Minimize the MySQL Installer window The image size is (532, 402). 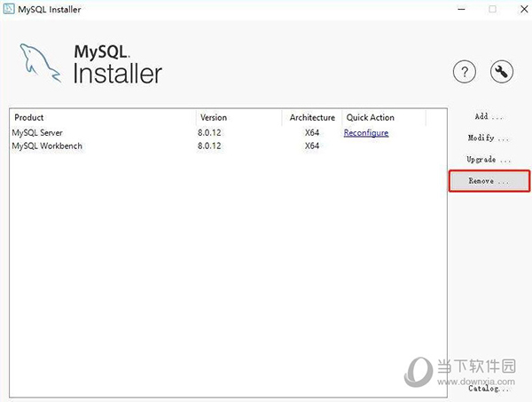(x=461, y=9)
